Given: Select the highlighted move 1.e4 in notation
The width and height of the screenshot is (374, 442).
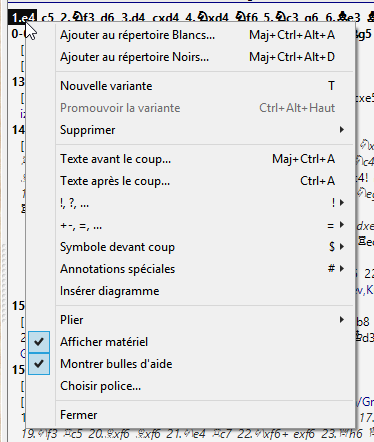Looking at the screenshot, I should click(23, 17).
